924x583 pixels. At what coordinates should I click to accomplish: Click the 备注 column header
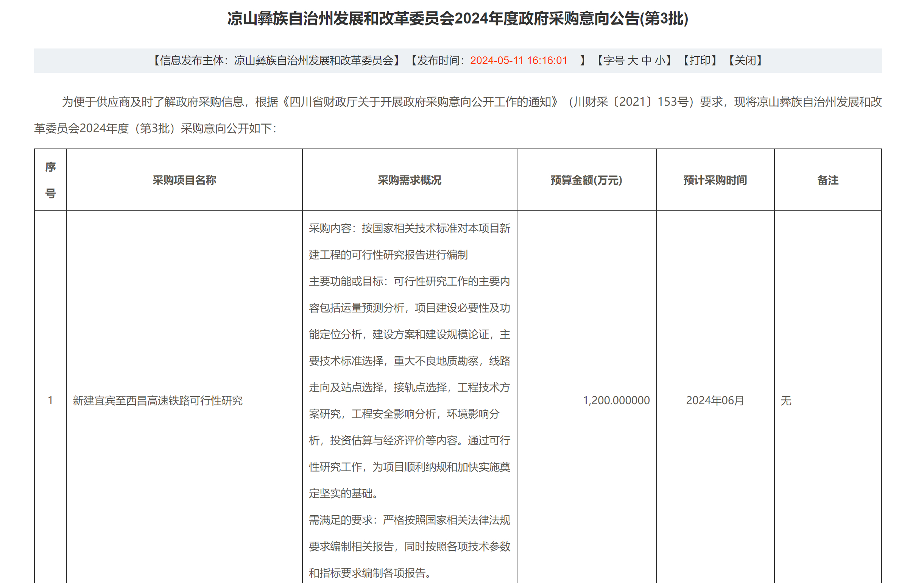click(828, 180)
